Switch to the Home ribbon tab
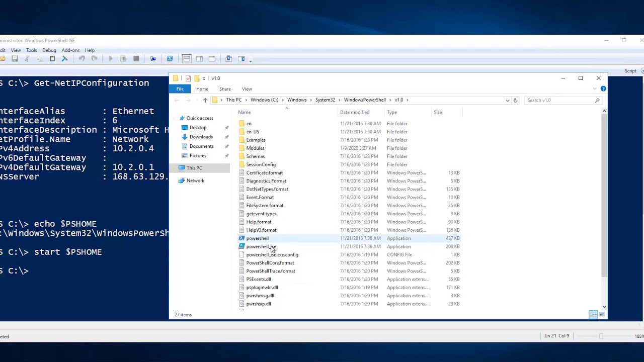Image resolution: width=644 pixels, height=362 pixels. click(x=202, y=89)
